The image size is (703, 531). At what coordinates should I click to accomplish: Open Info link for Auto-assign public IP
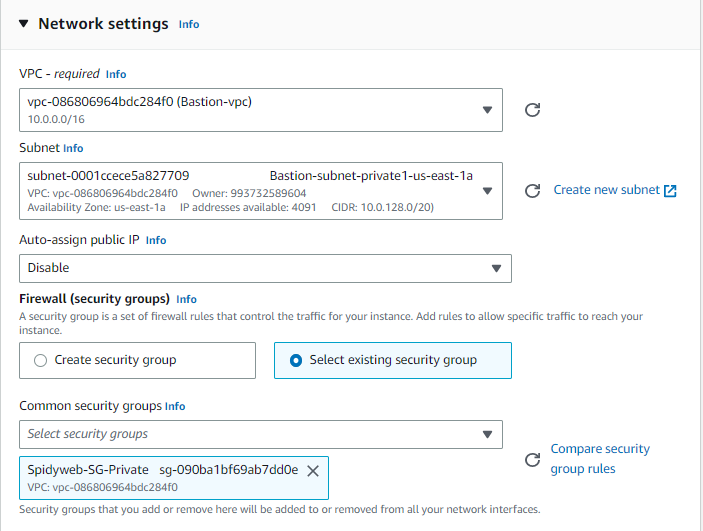156,240
